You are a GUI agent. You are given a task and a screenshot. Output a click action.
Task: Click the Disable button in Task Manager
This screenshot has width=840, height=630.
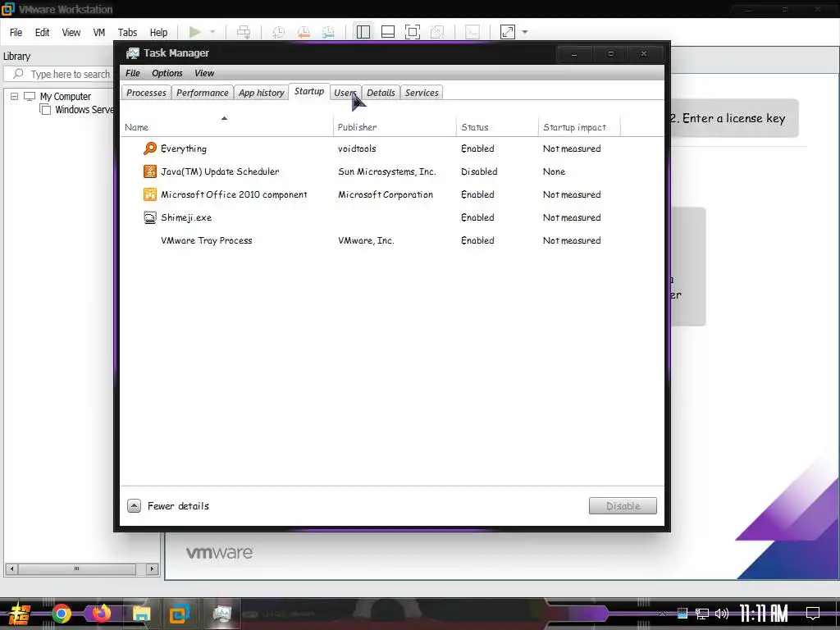click(x=623, y=505)
